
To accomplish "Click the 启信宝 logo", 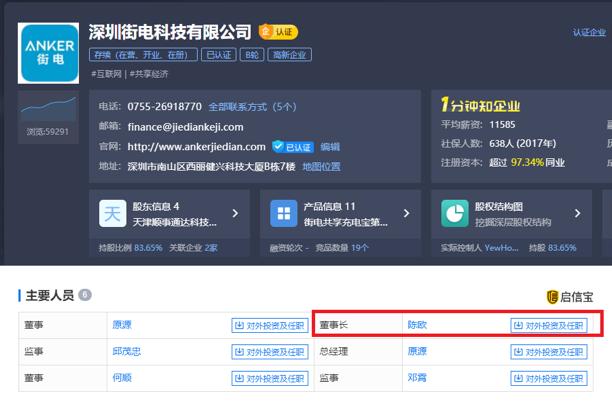I will [x=570, y=297].
